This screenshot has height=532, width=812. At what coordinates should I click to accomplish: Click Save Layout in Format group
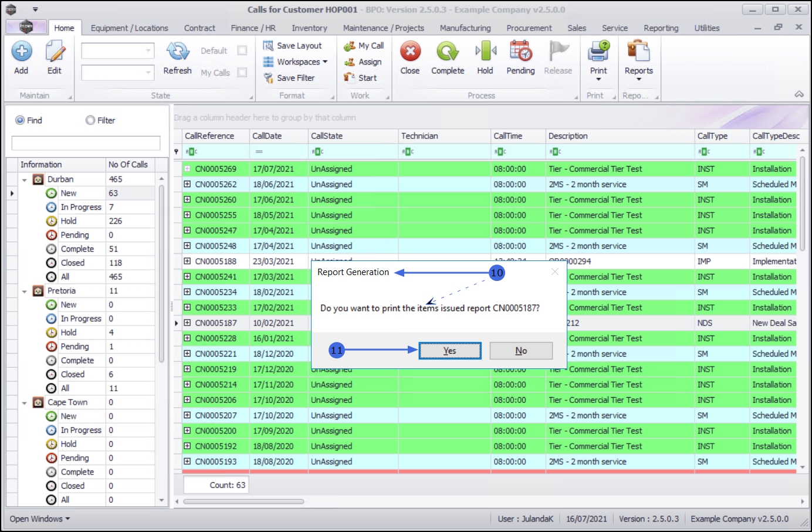(x=292, y=46)
